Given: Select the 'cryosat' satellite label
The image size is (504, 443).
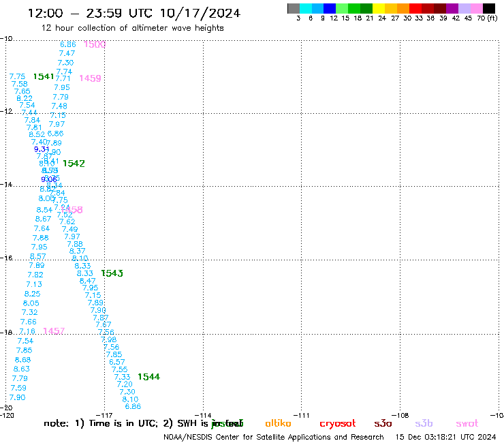Looking at the screenshot, I should (x=338, y=424).
